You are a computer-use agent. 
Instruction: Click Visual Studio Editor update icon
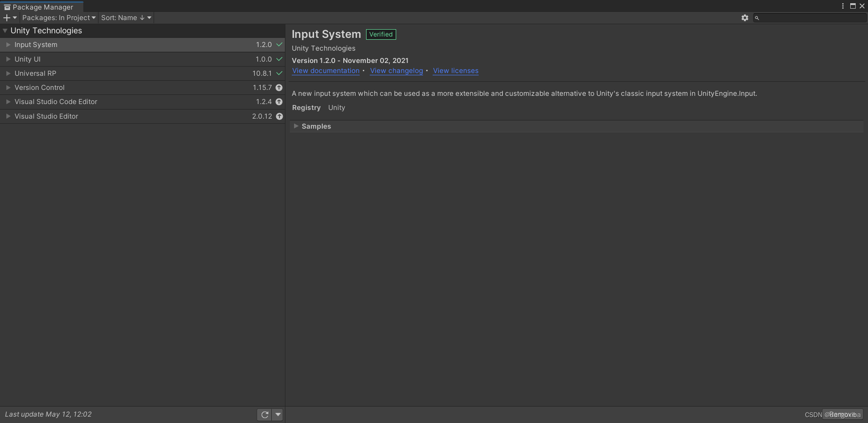(279, 116)
